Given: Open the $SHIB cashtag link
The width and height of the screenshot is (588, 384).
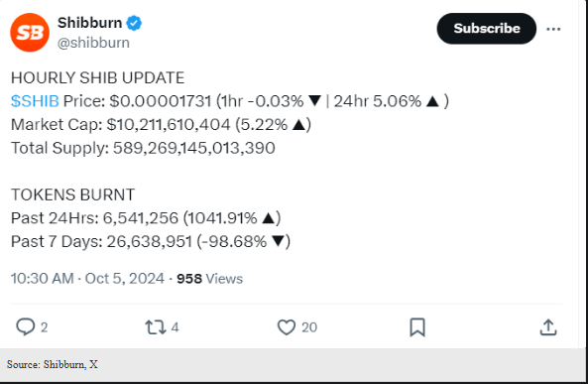Looking at the screenshot, I should coord(35,101).
